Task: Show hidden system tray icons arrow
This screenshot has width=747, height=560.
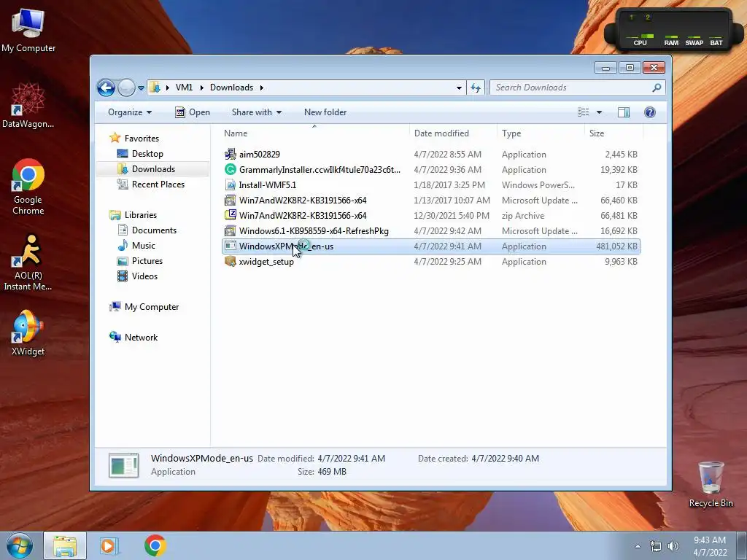Action: point(638,546)
